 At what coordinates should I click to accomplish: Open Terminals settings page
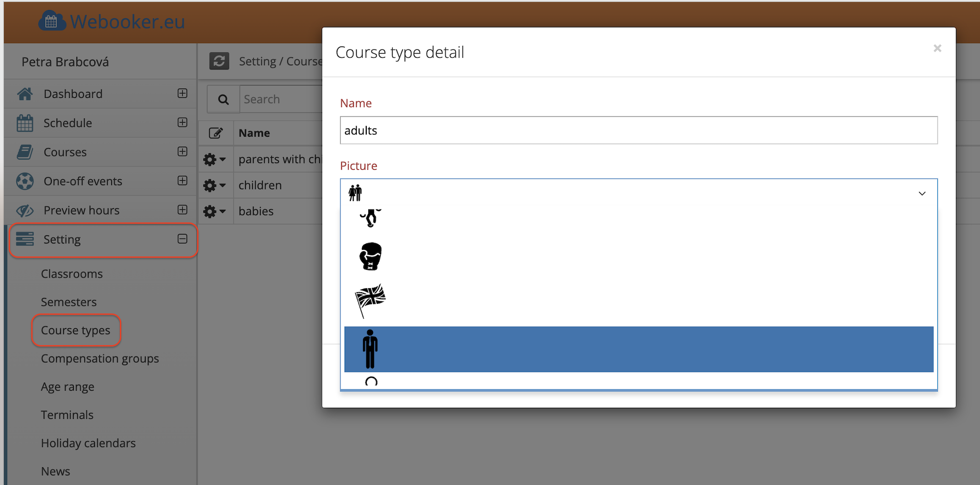(67, 415)
